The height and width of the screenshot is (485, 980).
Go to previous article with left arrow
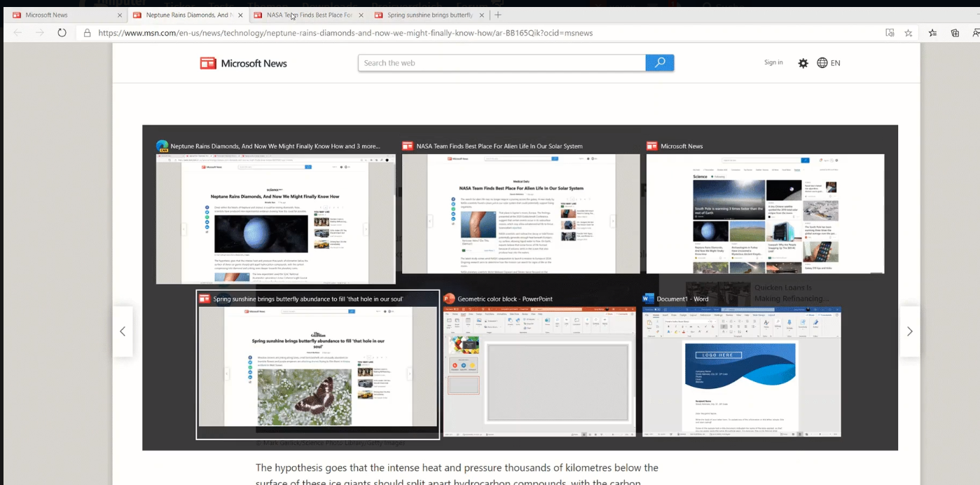tap(123, 332)
